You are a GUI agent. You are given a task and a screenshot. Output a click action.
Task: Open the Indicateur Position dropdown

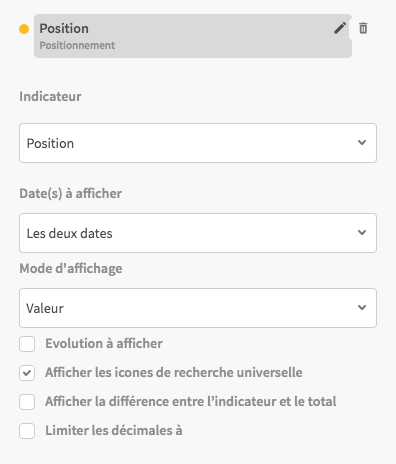pyautogui.click(x=198, y=143)
